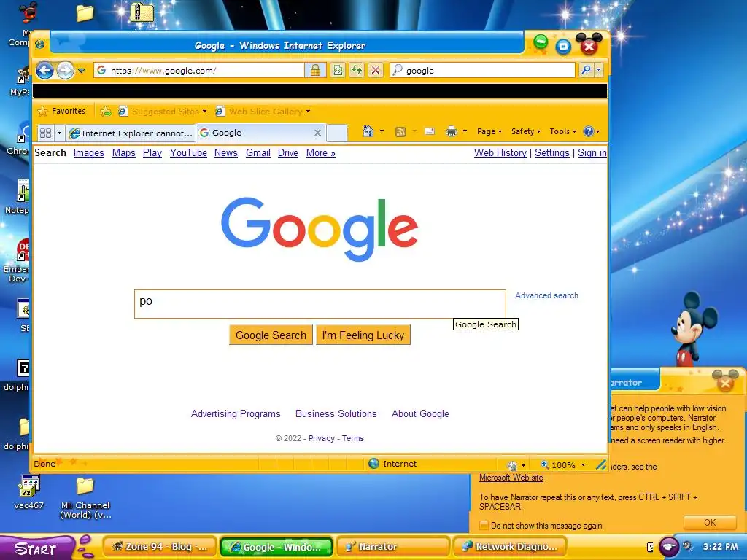This screenshot has height=560, width=747.
Task: Open the Safety menu
Action: 526,131
